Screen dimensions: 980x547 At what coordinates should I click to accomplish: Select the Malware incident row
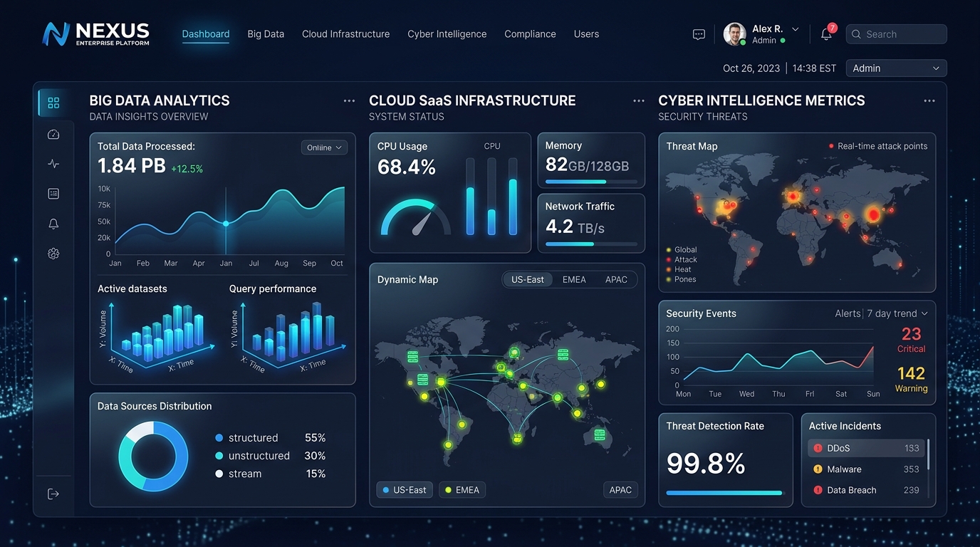click(866, 469)
